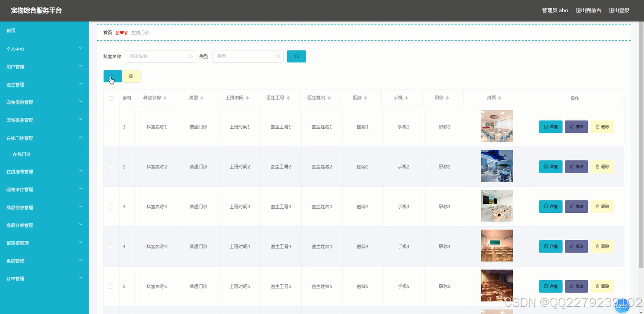Click the trash icon next to the add button
Image resolution: width=644 pixels, height=314 pixels.
[x=131, y=76]
